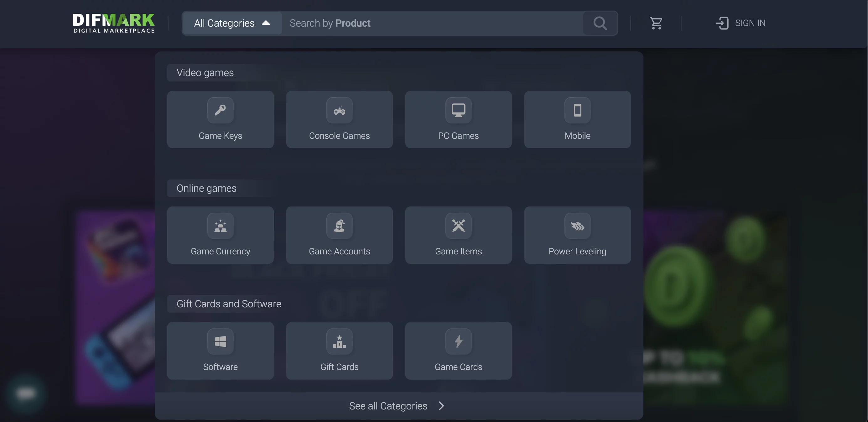This screenshot has height=422, width=868.
Task: Open Power Leveling arrows icon
Action: coord(577,226)
